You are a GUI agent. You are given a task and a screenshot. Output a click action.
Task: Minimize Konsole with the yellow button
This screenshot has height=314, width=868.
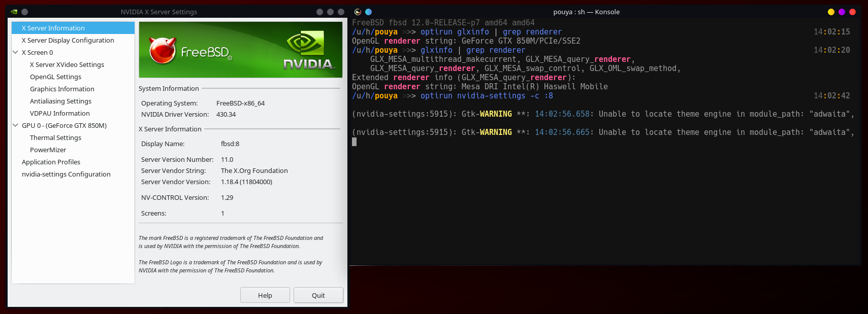coord(831,12)
